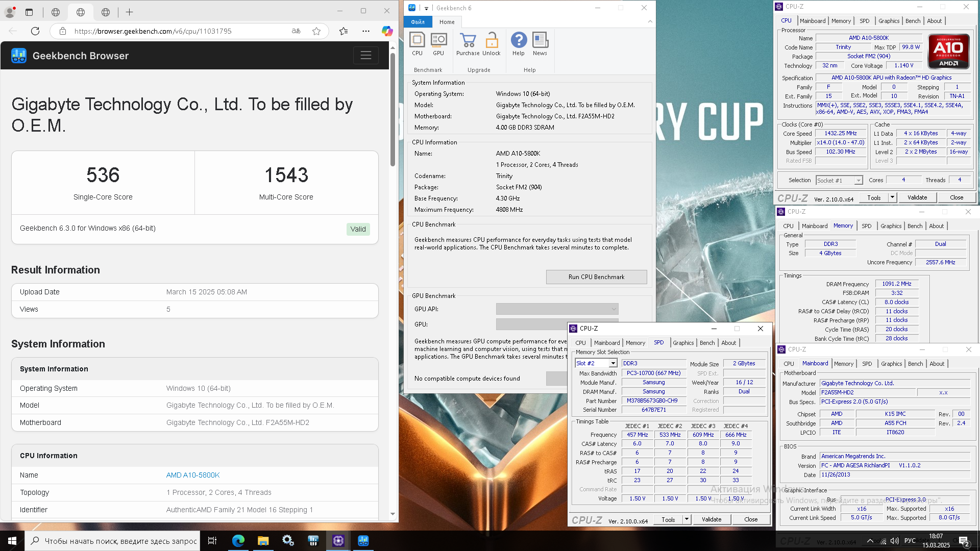Open a new browser tab with plus icon
The width and height of the screenshot is (980, 551).
tap(130, 12)
